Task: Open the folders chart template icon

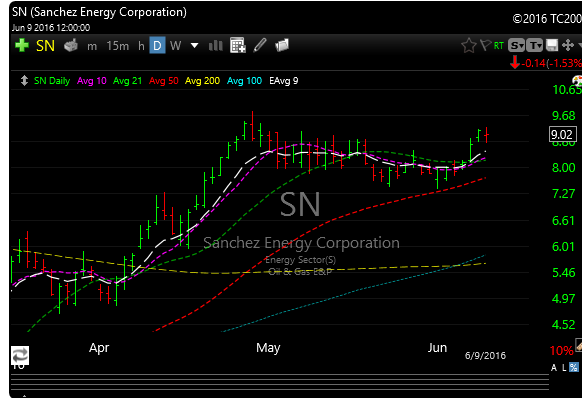Action: coord(282,45)
